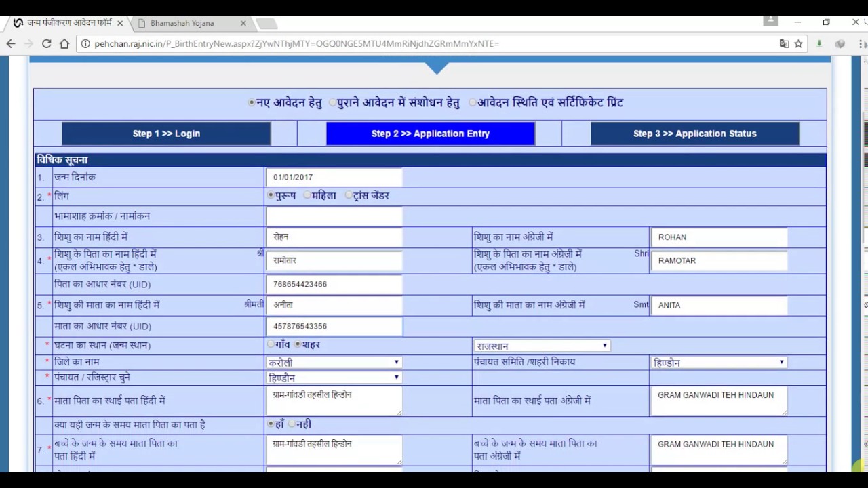The height and width of the screenshot is (488, 868).
Task: Click the browser back arrow
Action: (11, 43)
